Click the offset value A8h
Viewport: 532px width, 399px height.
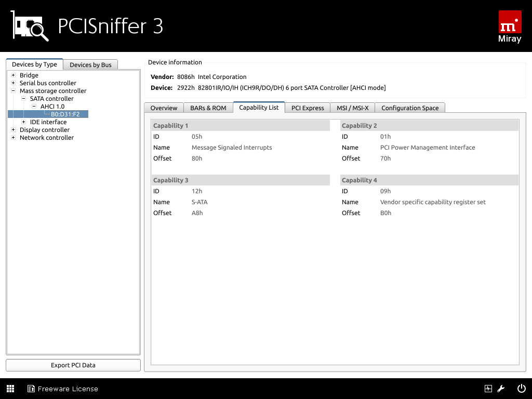tap(197, 213)
